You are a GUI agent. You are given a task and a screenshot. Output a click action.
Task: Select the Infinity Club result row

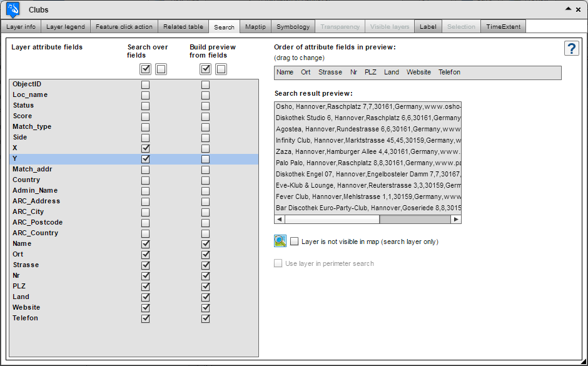point(368,140)
